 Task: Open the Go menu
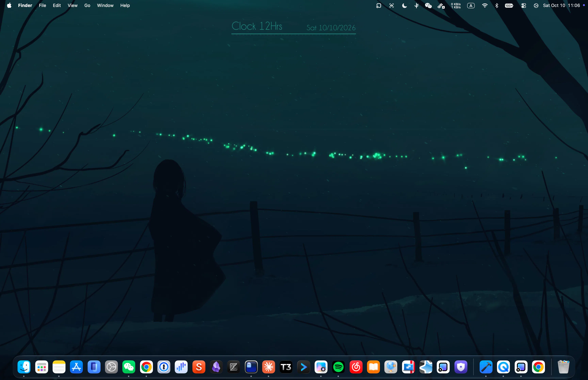(87, 5)
